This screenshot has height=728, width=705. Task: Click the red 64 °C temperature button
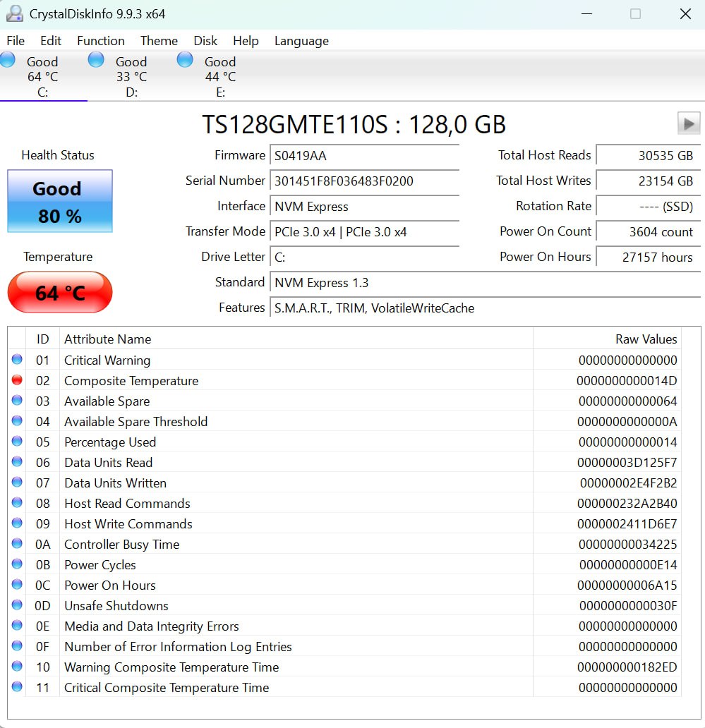tap(60, 293)
